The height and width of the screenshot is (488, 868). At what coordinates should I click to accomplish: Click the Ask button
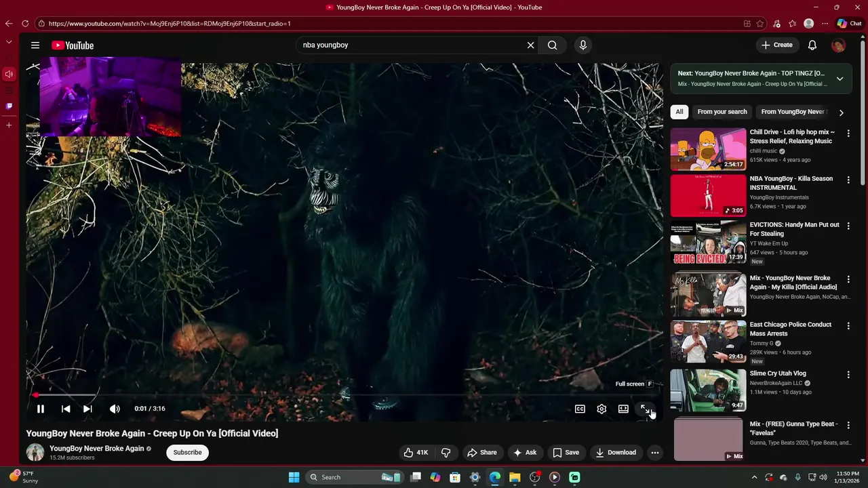[524, 453]
